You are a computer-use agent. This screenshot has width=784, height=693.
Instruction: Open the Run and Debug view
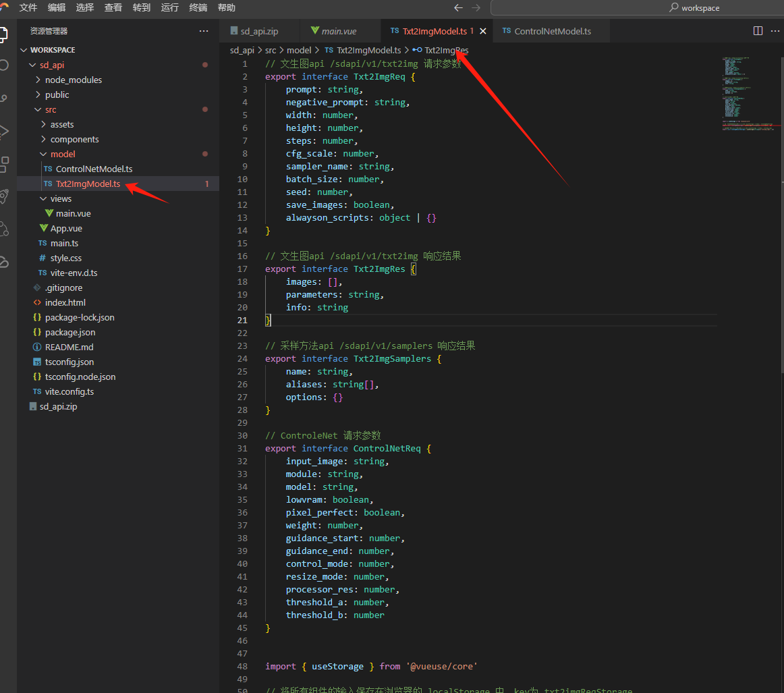[4, 131]
